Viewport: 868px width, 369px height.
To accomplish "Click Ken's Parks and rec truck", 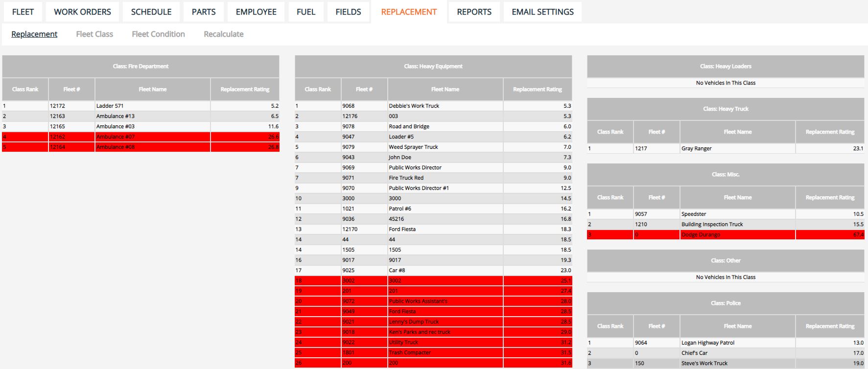I will click(x=420, y=332).
